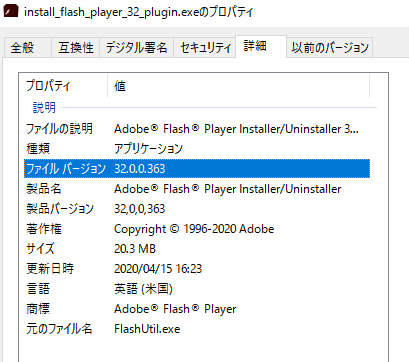409x362 pixels.
Task: Click the 商標 value Adobe Flash Player
Action: pyautogui.click(x=175, y=309)
